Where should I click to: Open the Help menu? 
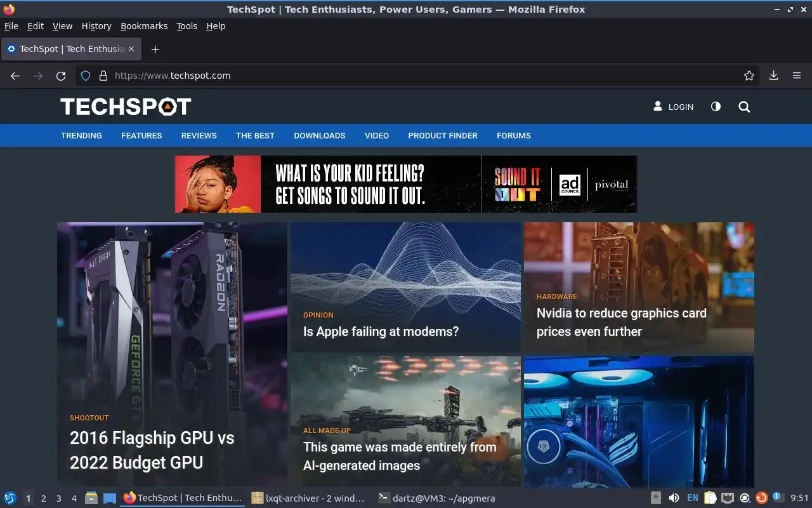click(x=216, y=26)
